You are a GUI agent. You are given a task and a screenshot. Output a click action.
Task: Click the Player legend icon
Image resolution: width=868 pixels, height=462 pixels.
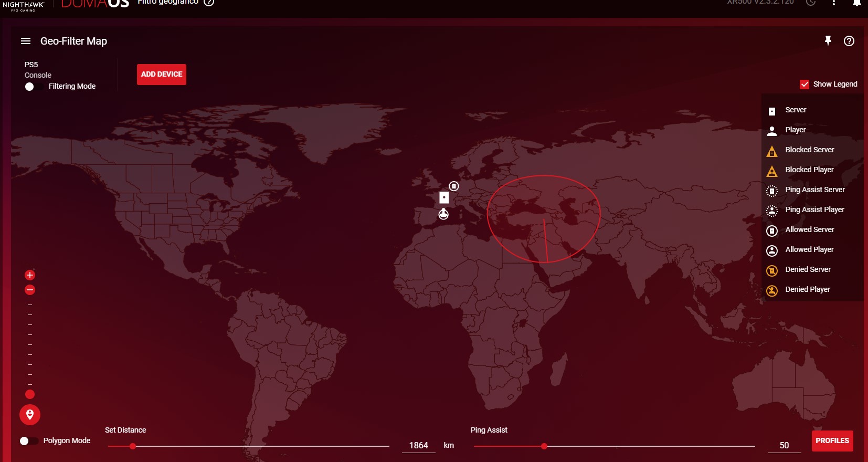[772, 131]
